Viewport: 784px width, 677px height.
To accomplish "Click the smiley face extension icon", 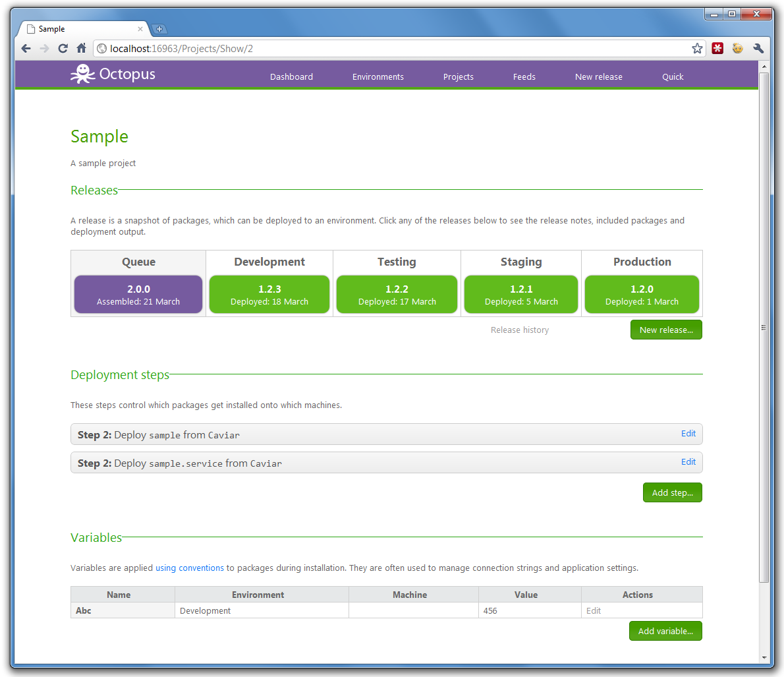I will 737,49.
